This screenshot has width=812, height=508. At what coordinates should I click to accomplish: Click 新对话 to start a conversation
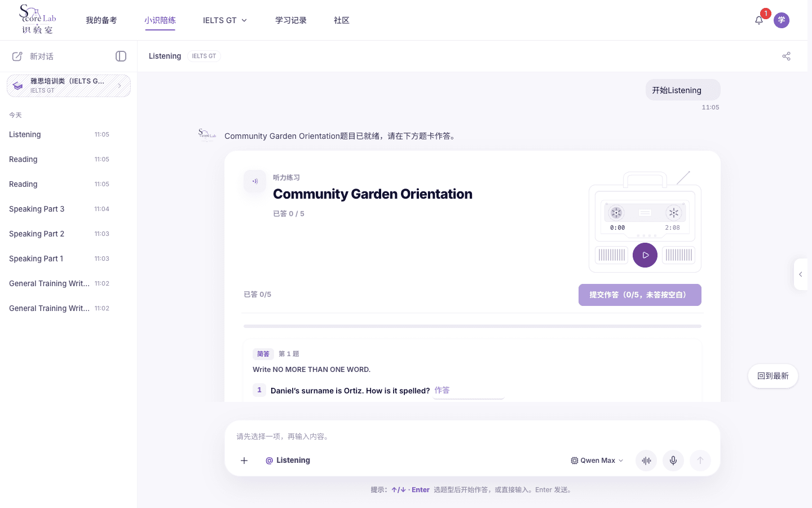point(42,56)
